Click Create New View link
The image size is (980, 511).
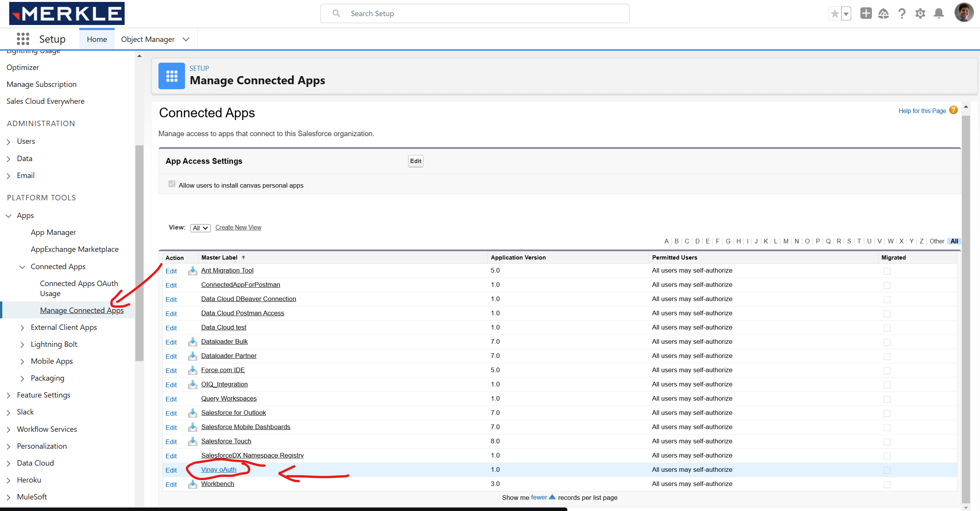point(238,227)
